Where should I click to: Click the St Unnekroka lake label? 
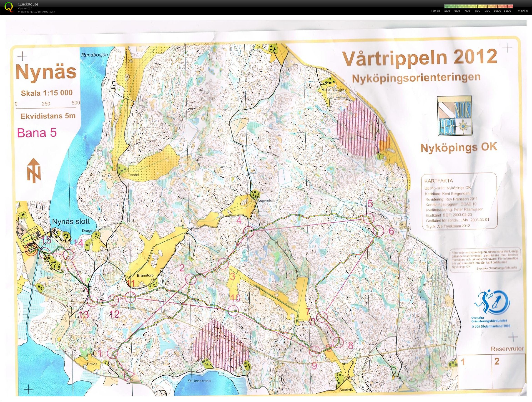pyautogui.click(x=199, y=381)
